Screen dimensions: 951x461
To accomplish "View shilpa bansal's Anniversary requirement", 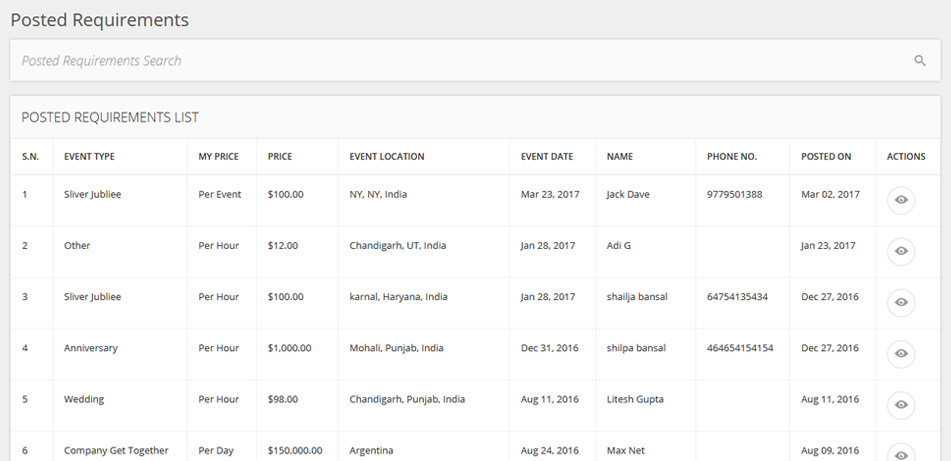I will (901, 353).
